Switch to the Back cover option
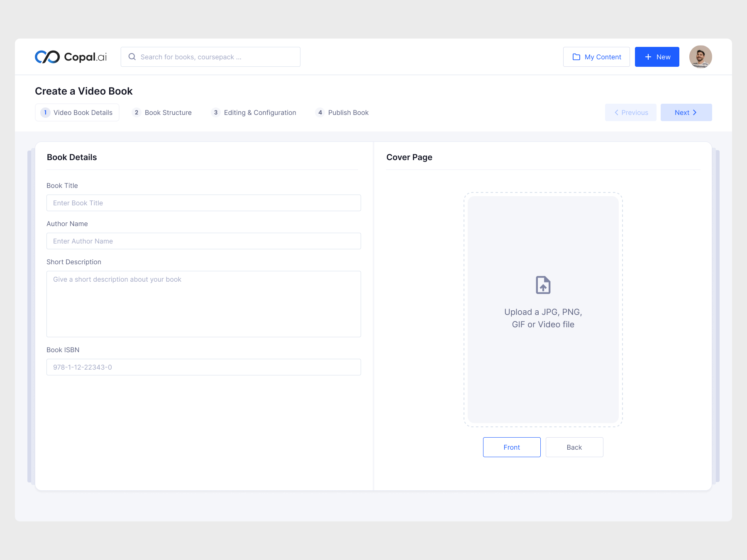 point(574,447)
